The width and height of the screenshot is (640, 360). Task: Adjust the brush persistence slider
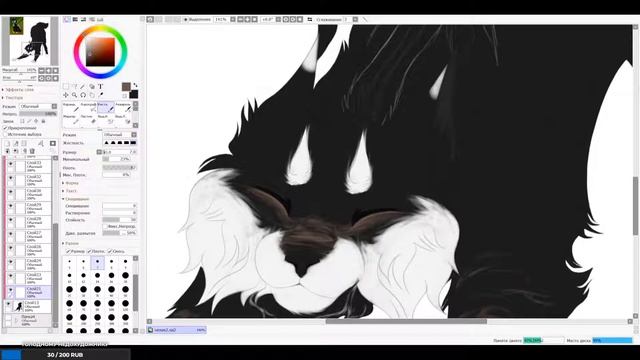tap(119, 220)
